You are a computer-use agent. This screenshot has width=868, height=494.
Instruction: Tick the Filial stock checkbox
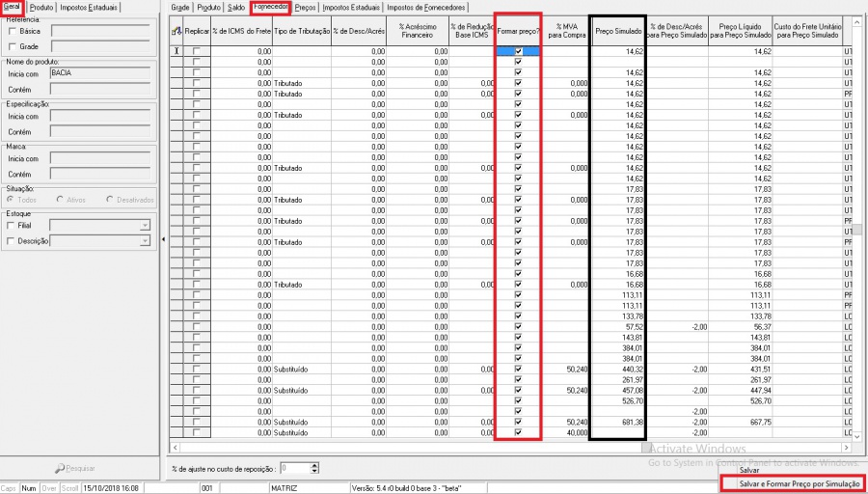click(13, 225)
